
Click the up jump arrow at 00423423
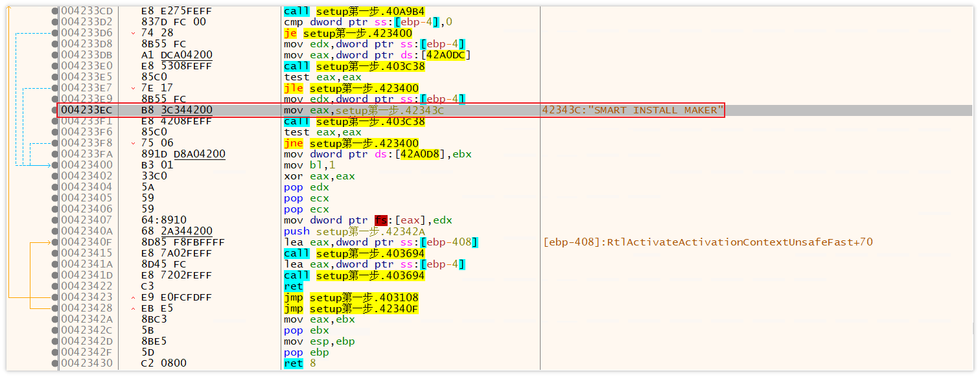coord(133,297)
